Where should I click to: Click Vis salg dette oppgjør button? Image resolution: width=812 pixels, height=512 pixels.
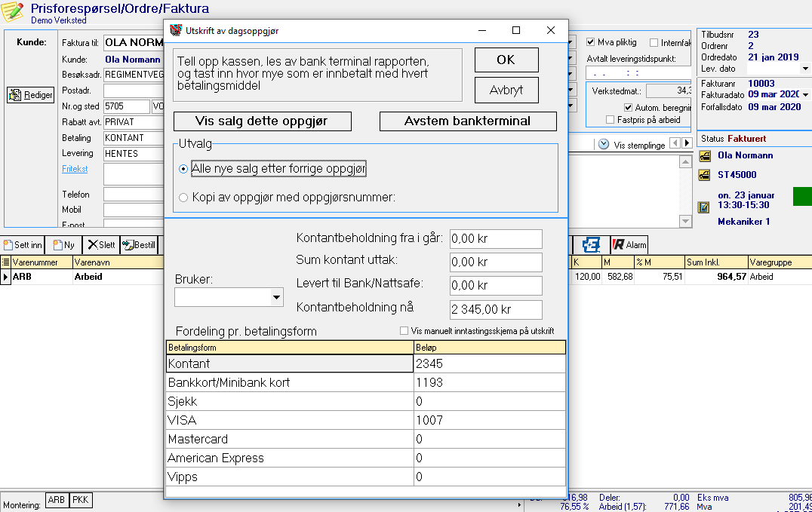263,121
